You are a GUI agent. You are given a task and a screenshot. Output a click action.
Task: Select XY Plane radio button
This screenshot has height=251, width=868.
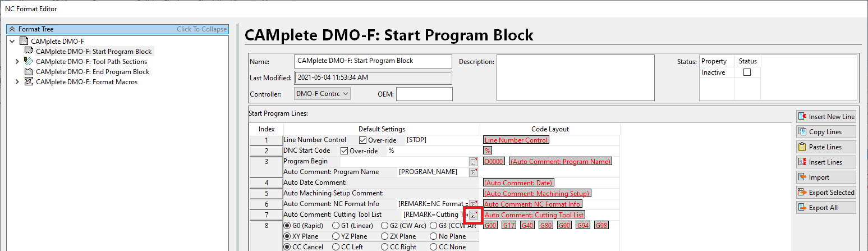coord(287,236)
